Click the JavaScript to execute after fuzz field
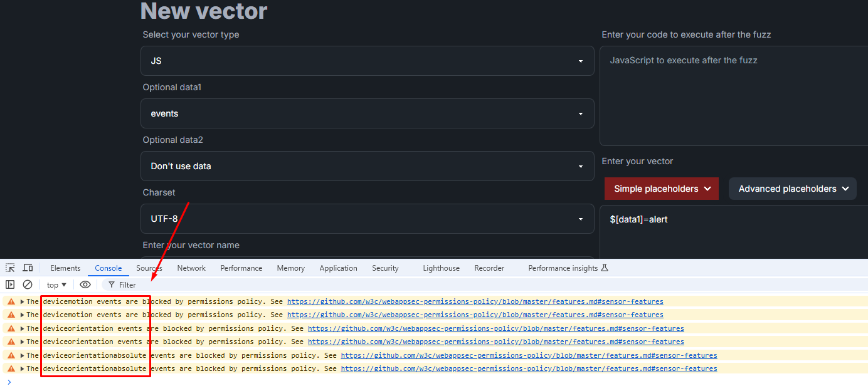Image resolution: width=868 pixels, height=391 pixels. pyautogui.click(x=733, y=94)
